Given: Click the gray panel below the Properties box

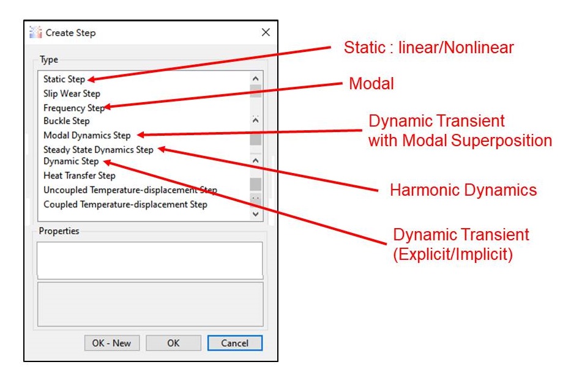Looking at the screenshot, I should (150, 304).
